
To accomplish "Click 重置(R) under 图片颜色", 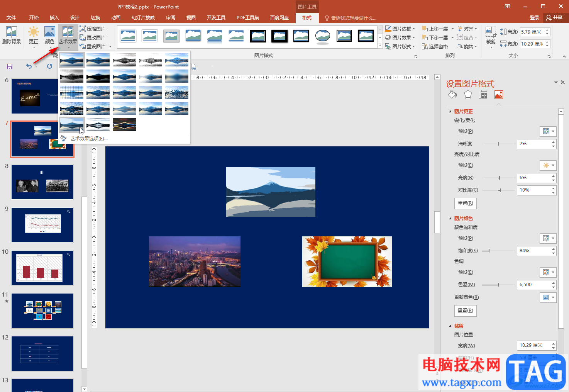I will pos(465,311).
